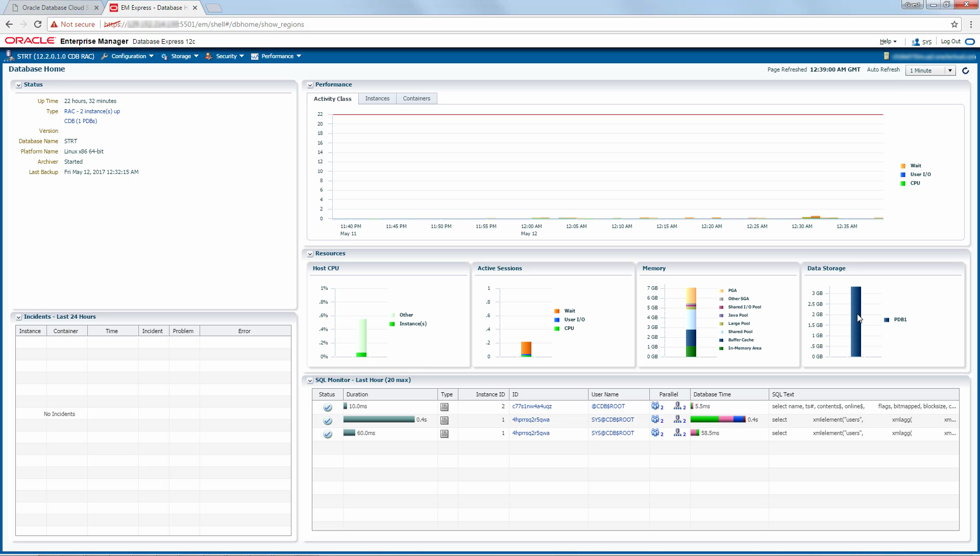Sort incidents by the Time column header

click(112, 331)
